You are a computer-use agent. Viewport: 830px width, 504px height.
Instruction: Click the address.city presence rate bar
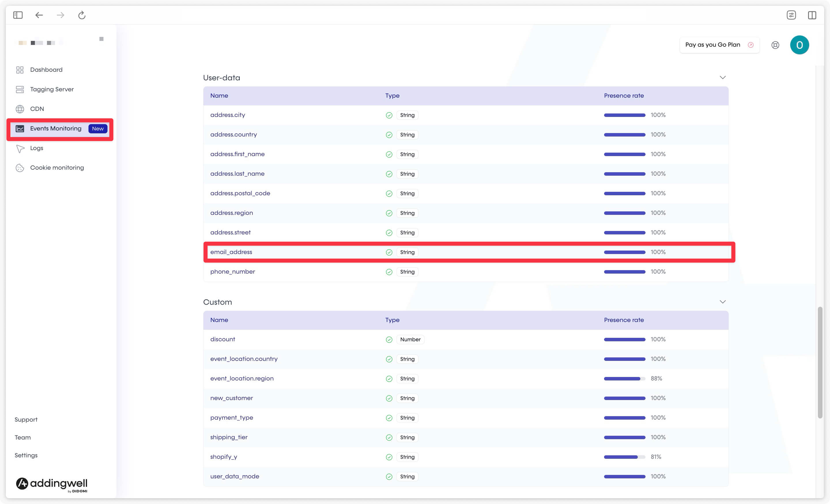[x=625, y=115]
